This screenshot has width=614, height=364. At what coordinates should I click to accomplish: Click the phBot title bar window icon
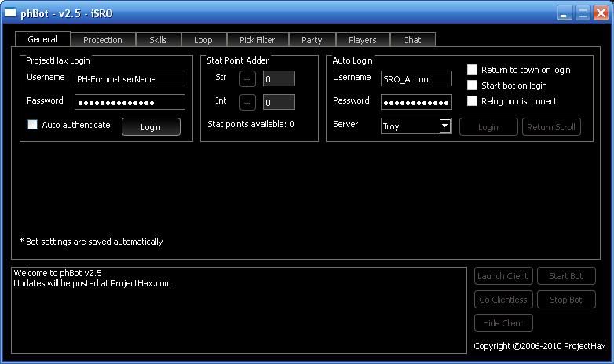click(9, 13)
